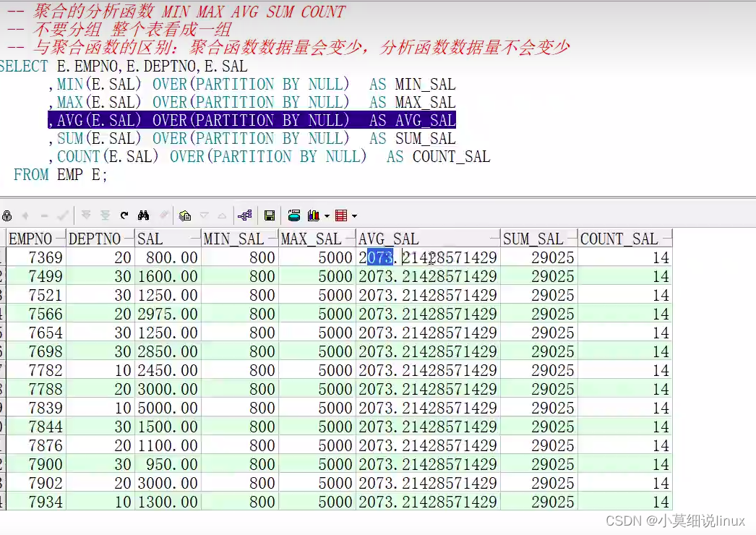Click the highlighted AVG(E.SAL) SQL line
The width and height of the screenshot is (756, 535).
pos(252,120)
